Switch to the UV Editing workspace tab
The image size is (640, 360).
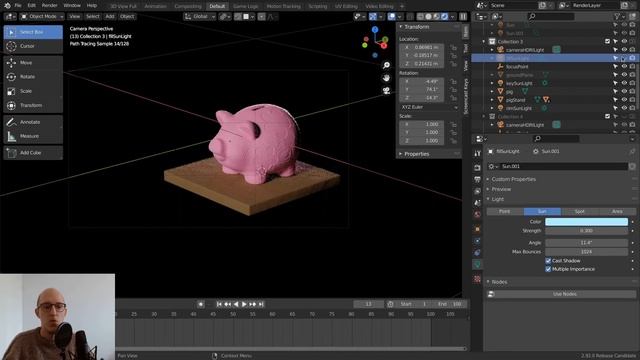(346, 6)
